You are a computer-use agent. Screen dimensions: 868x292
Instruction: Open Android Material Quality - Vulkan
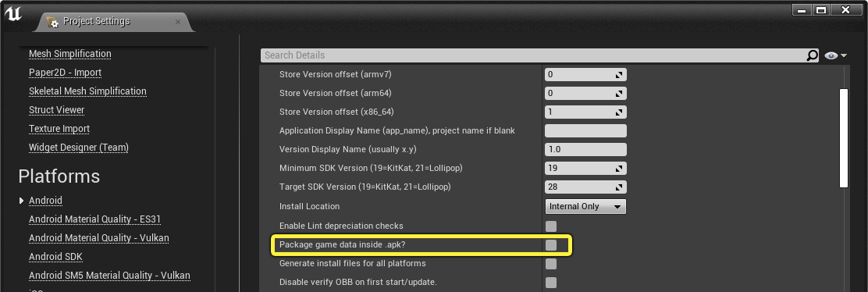coord(98,237)
